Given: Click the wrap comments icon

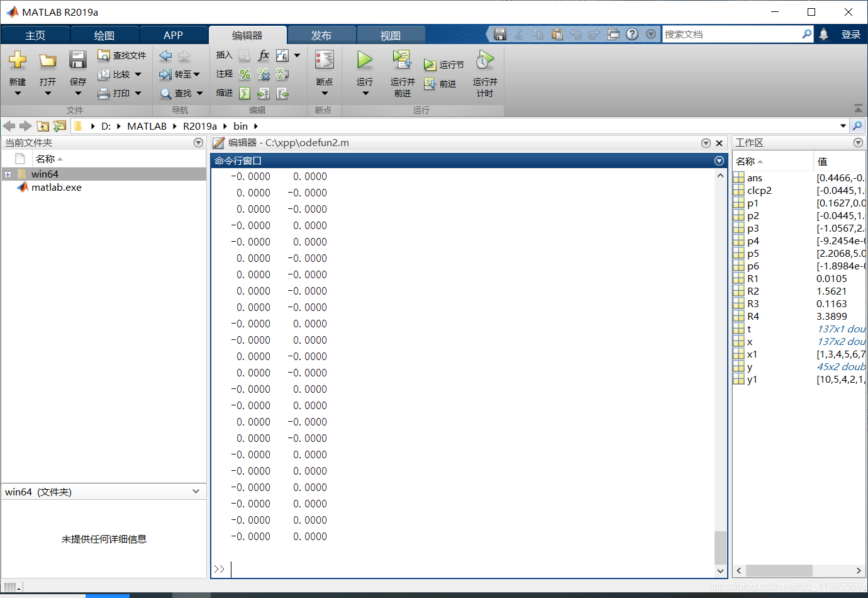Looking at the screenshot, I should click(x=282, y=74).
